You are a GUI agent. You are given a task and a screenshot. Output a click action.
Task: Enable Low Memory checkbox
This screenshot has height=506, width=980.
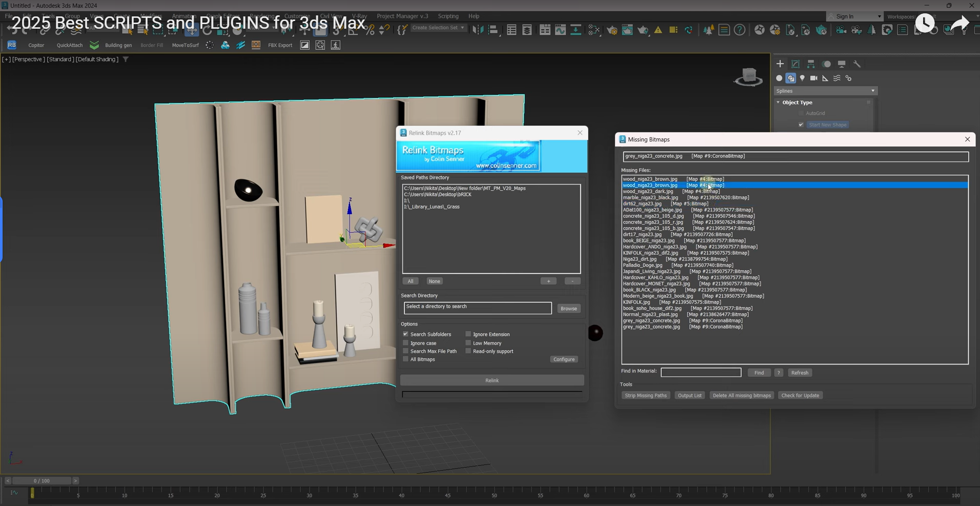tap(468, 343)
